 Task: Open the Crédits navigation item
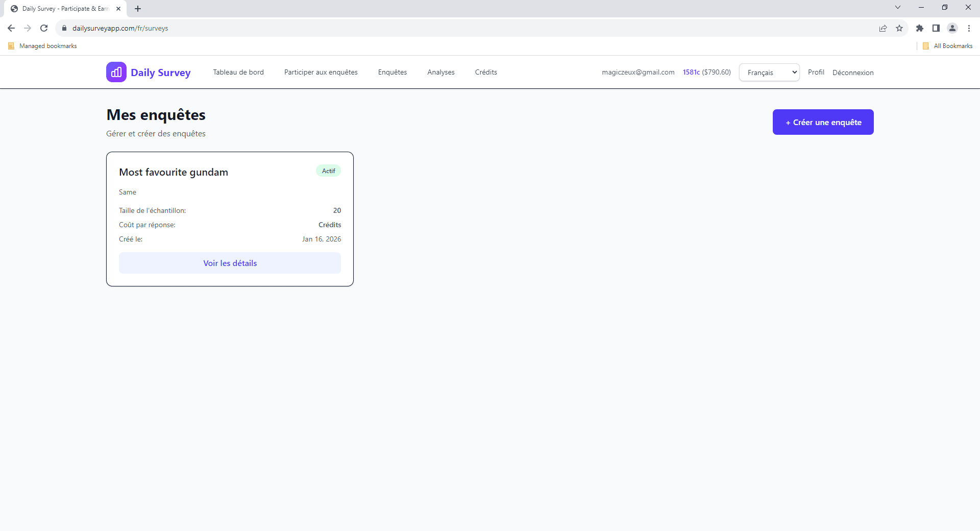486,72
